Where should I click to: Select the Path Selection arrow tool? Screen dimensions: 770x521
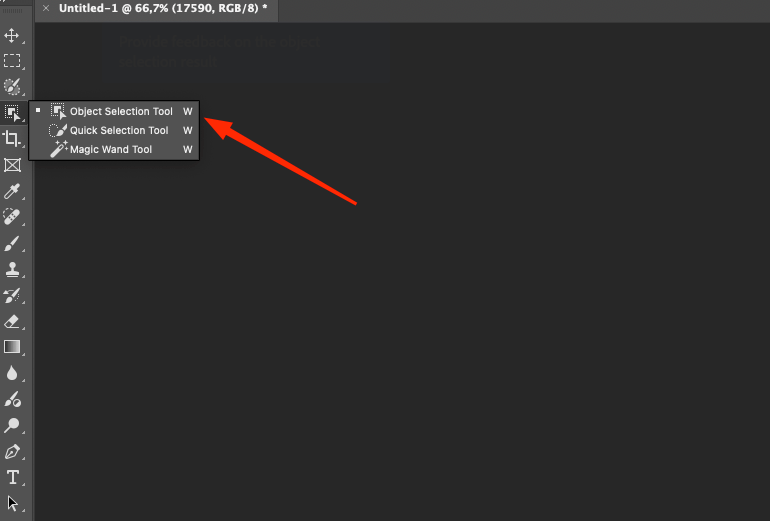click(12, 503)
